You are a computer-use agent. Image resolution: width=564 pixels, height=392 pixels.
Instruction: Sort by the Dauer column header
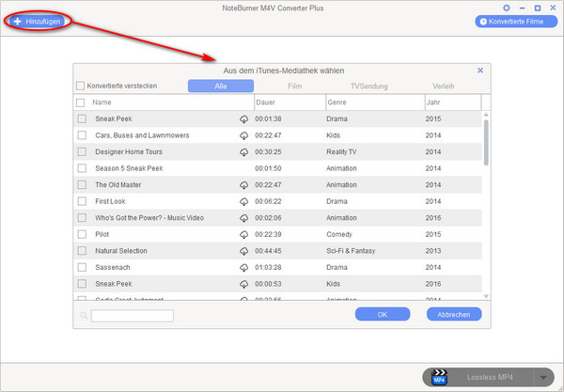click(265, 102)
